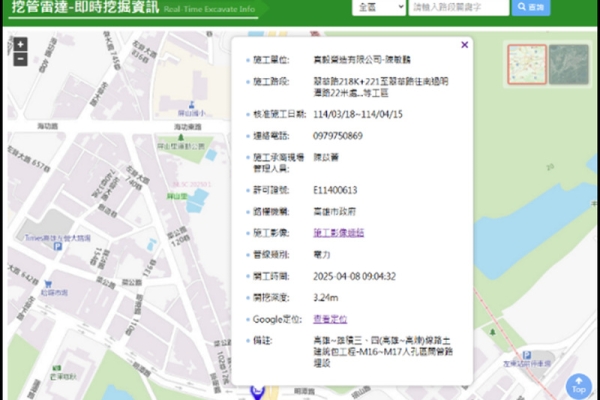Select the start time 2025-04-08 09:04:32
600x400 pixels.
tap(354, 276)
